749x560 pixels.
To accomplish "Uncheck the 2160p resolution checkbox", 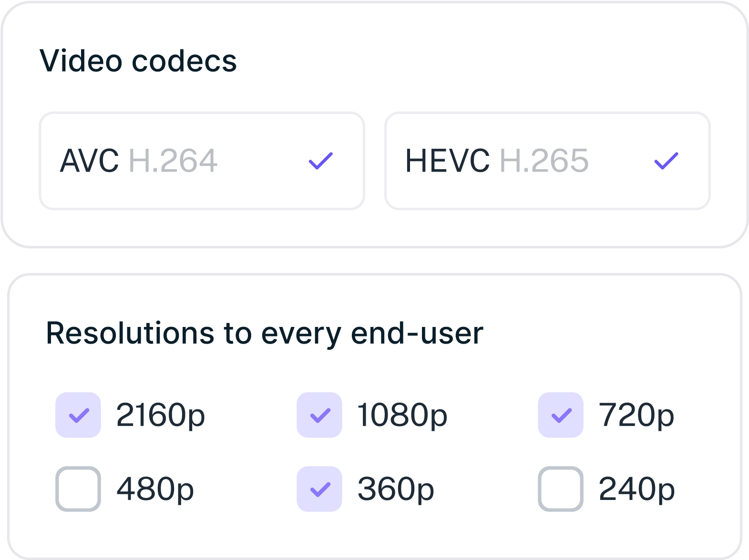I will [x=78, y=415].
